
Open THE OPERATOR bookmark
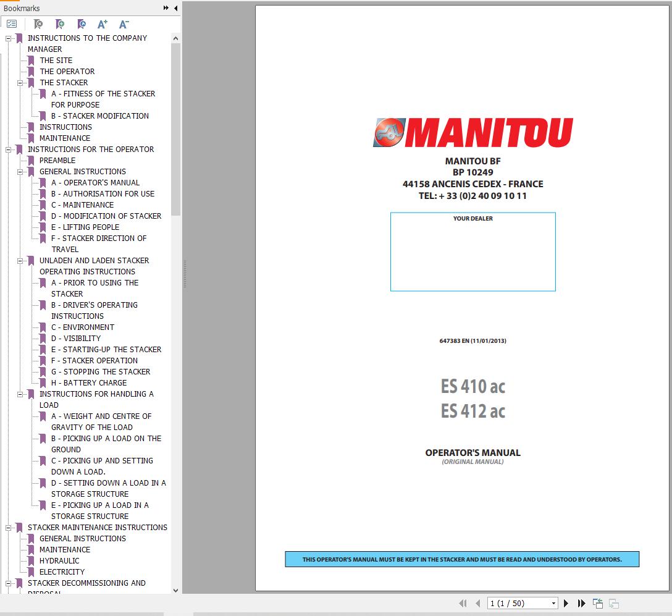tap(67, 72)
